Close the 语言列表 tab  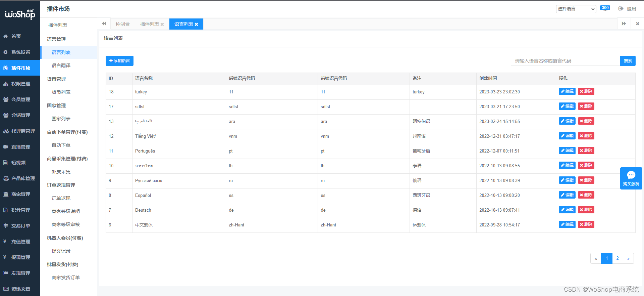(x=197, y=24)
